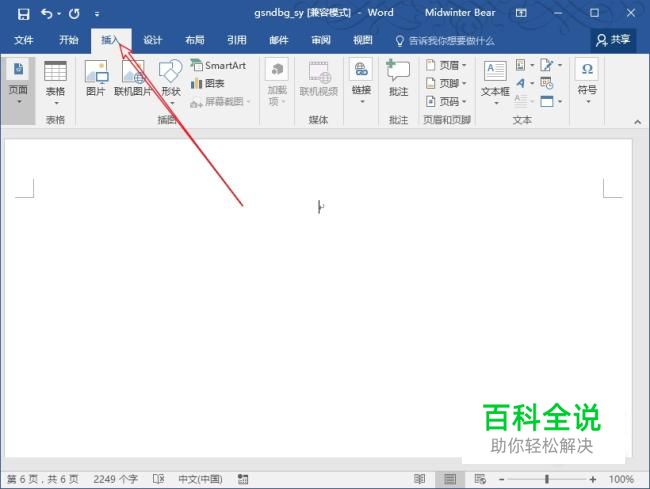Add a 批注 comment

coord(398,79)
